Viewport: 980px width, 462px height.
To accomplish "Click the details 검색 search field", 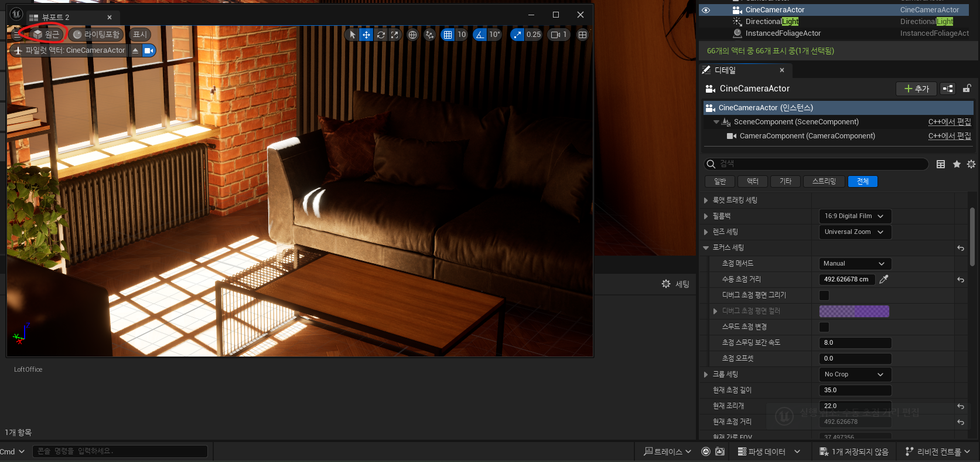I will (816, 164).
